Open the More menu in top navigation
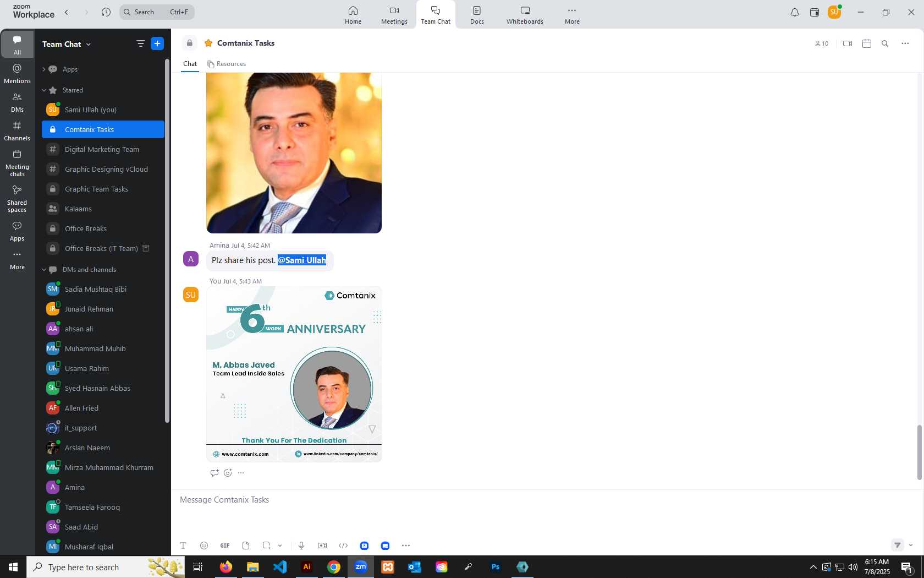 pyautogui.click(x=572, y=15)
